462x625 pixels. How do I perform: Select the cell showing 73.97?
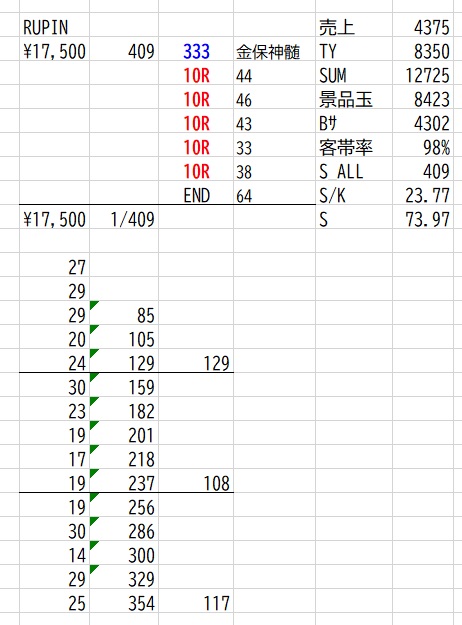[423, 219]
